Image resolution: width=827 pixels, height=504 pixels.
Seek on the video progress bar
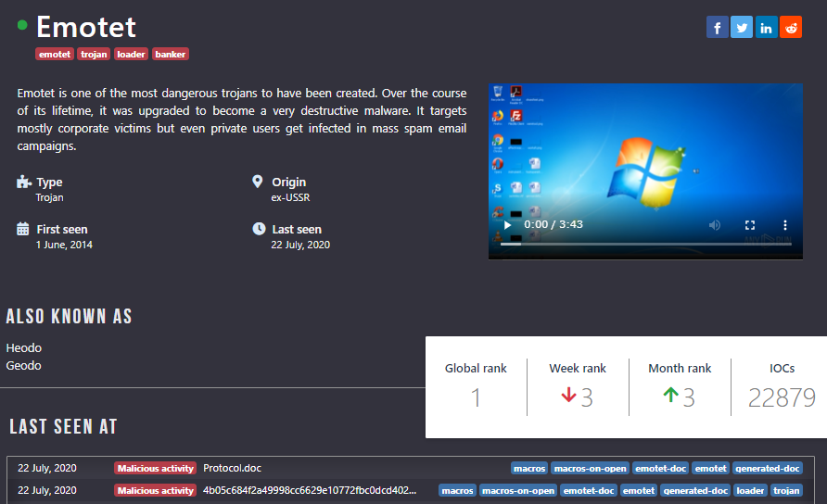coord(640,244)
